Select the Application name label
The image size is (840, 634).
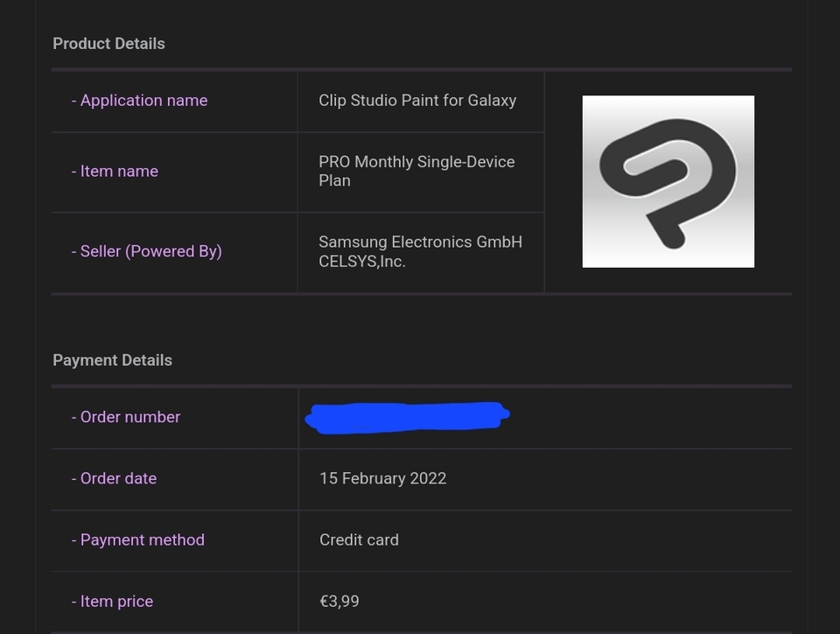(x=139, y=100)
